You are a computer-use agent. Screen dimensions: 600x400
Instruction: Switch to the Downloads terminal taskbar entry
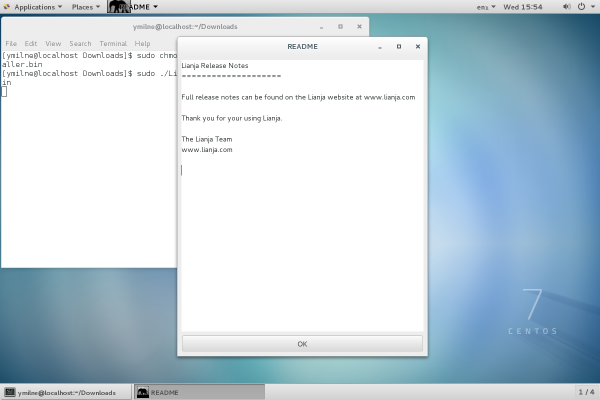67,392
